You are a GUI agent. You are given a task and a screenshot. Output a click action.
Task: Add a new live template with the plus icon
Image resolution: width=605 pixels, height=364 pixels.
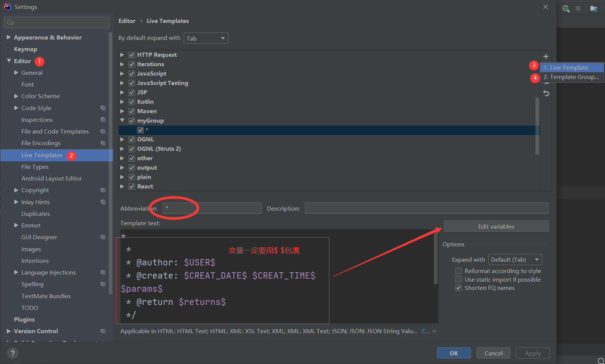coord(546,56)
